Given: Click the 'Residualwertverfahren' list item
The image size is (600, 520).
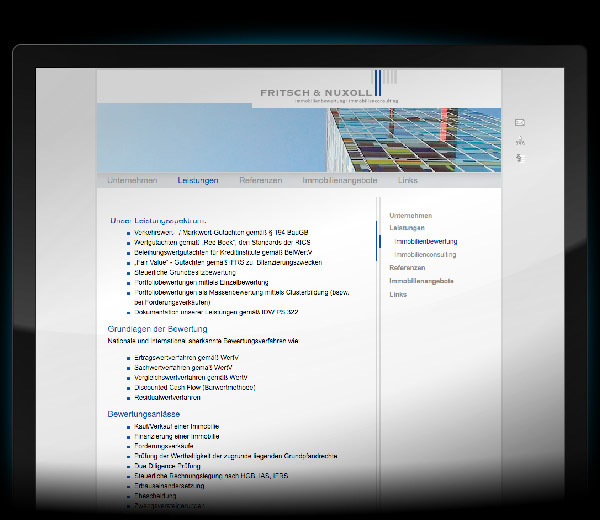Looking at the screenshot, I should pyautogui.click(x=167, y=398).
